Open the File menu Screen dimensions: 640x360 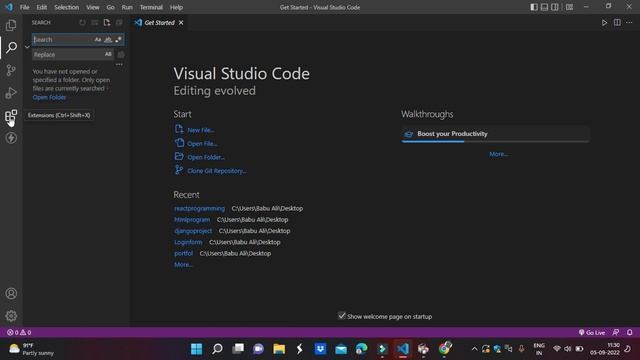pyautogui.click(x=24, y=7)
